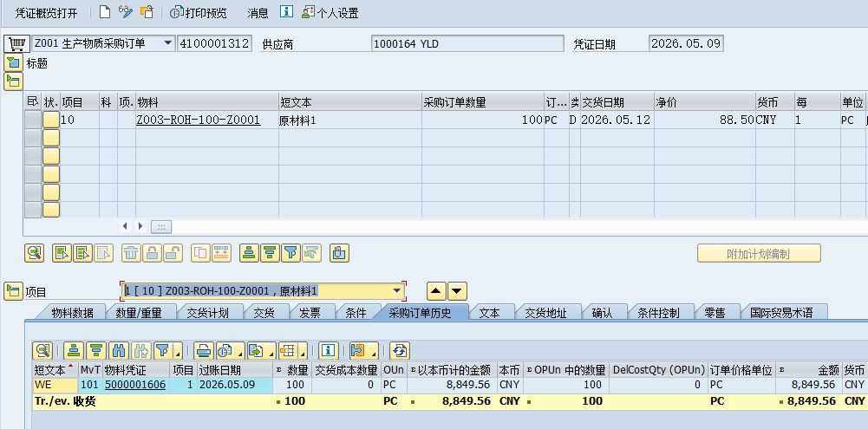Click the select all items icon

(62, 253)
